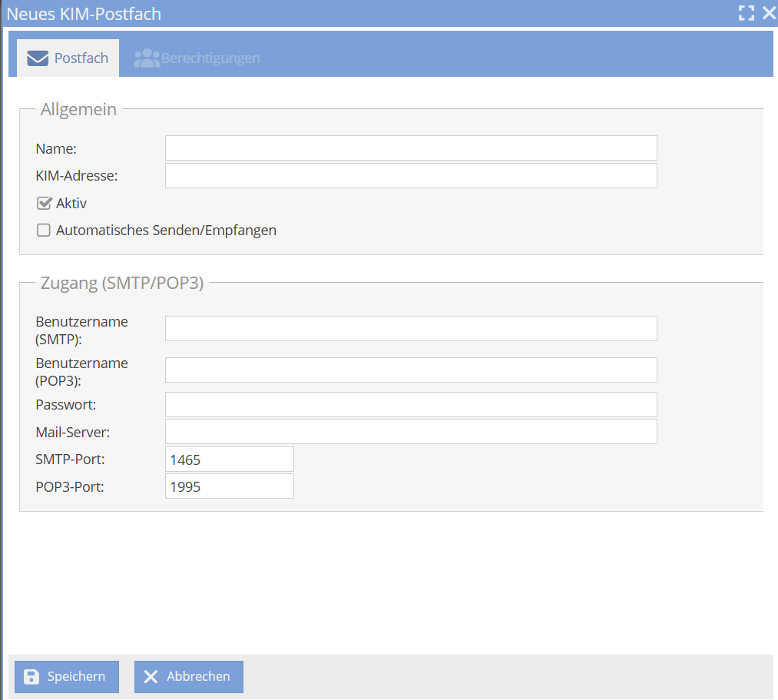This screenshot has height=700, width=778.
Task: Switch to the Postfach tab
Action: (68, 58)
